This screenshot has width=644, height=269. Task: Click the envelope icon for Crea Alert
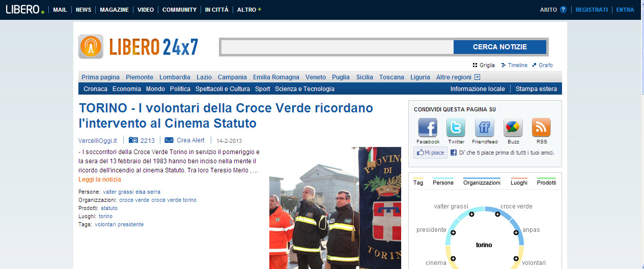(x=169, y=140)
